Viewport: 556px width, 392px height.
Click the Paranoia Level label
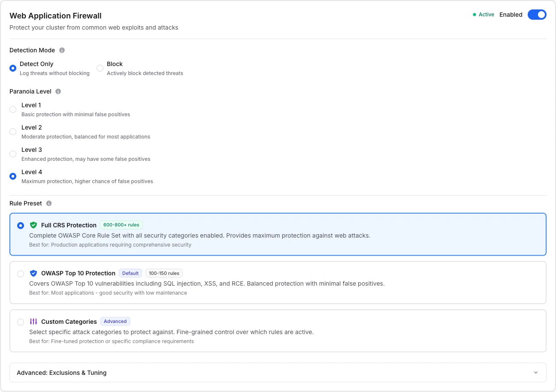click(30, 91)
